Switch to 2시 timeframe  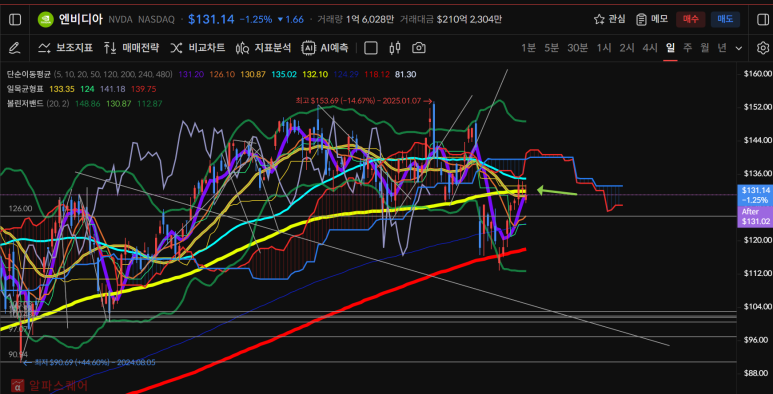click(x=627, y=48)
